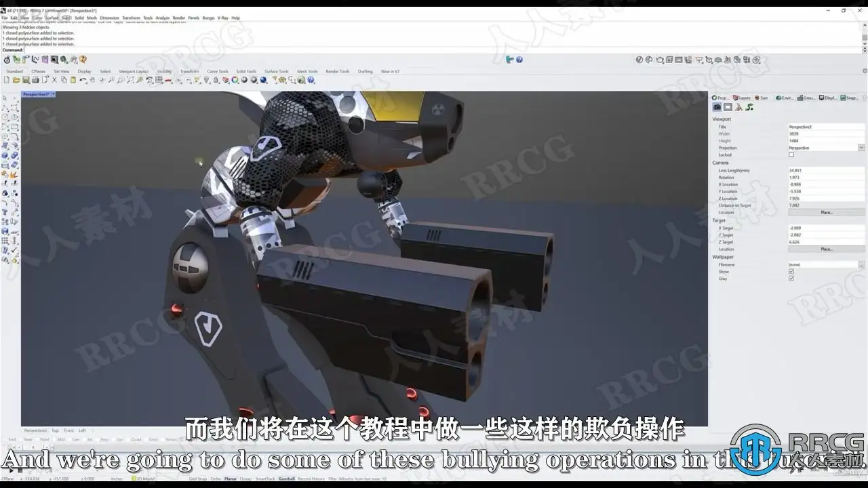The image size is (868, 488).
Task: Click Place button for Camera location
Action: coord(827,212)
